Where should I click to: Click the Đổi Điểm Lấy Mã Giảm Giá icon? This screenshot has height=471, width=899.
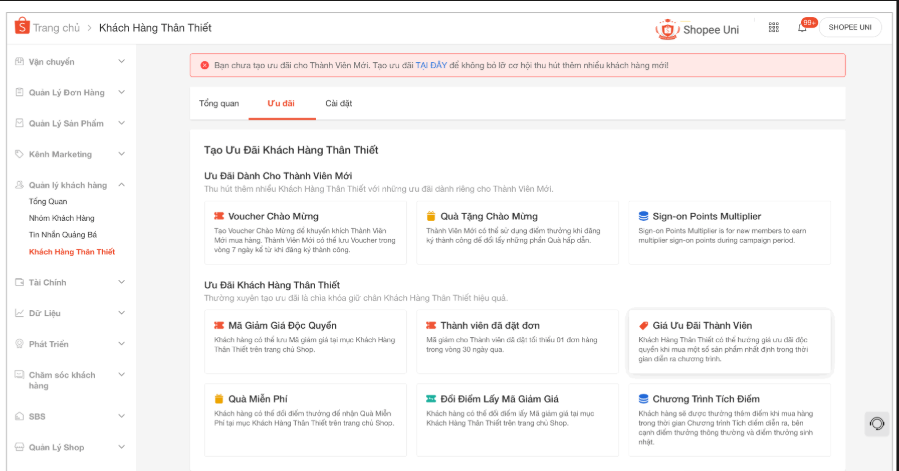click(x=431, y=399)
